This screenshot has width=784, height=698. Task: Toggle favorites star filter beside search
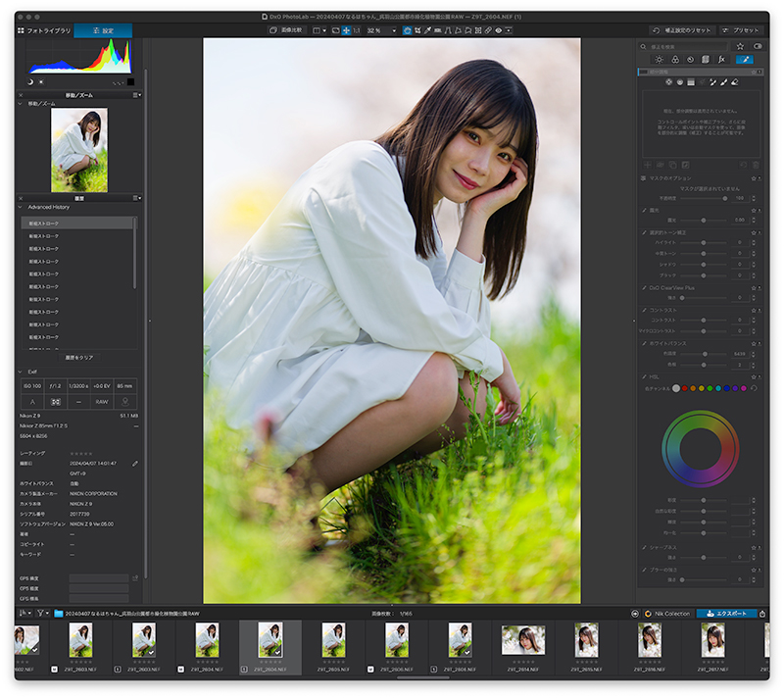coord(740,46)
